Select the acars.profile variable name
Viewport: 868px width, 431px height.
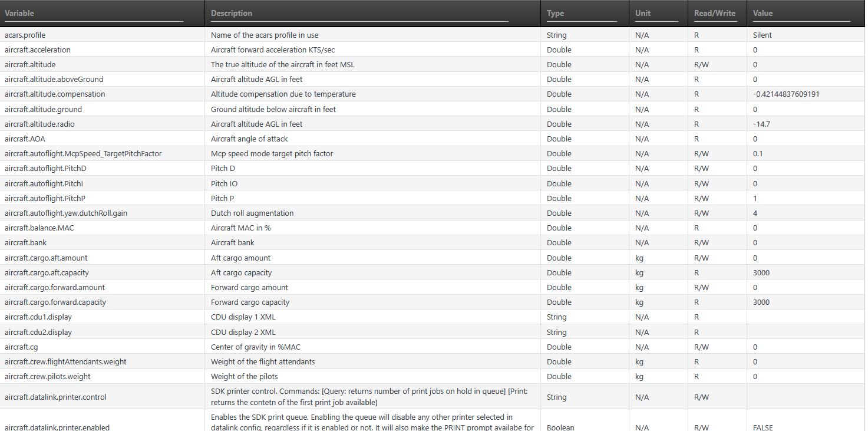pos(25,35)
